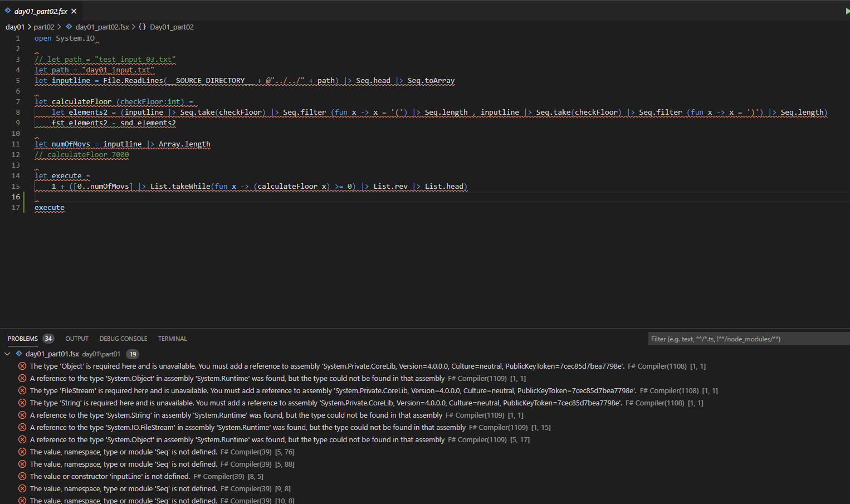Open the DEBUG CONSOLE tab
The image size is (850, 504).
point(123,339)
